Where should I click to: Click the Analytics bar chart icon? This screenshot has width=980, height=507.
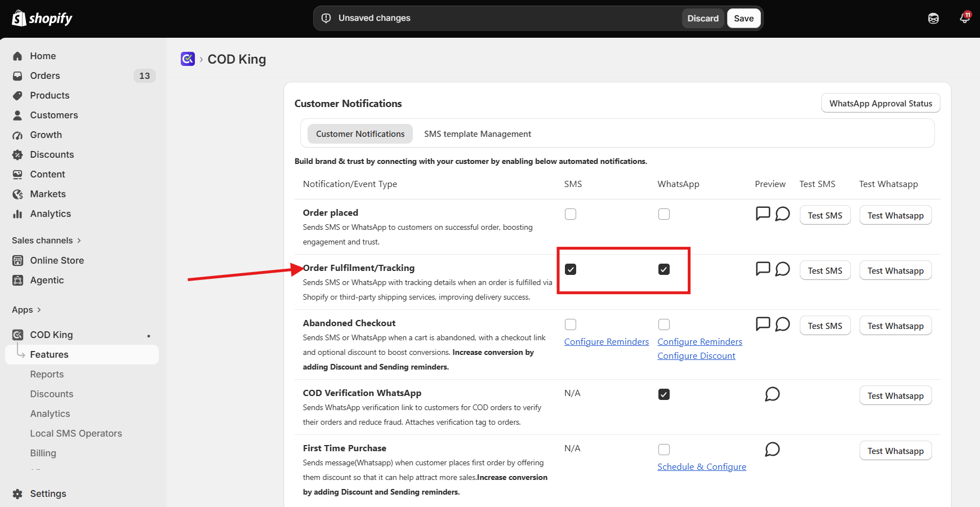pyautogui.click(x=17, y=214)
